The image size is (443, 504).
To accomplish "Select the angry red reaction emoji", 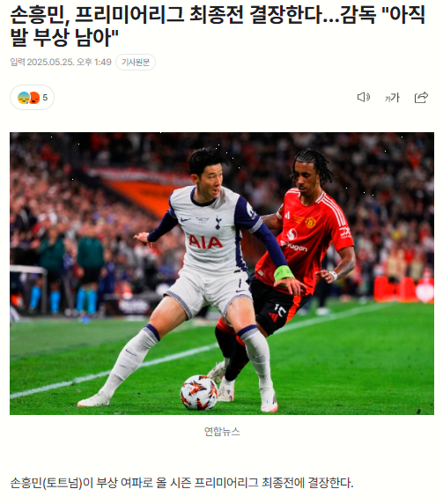I will [34, 98].
